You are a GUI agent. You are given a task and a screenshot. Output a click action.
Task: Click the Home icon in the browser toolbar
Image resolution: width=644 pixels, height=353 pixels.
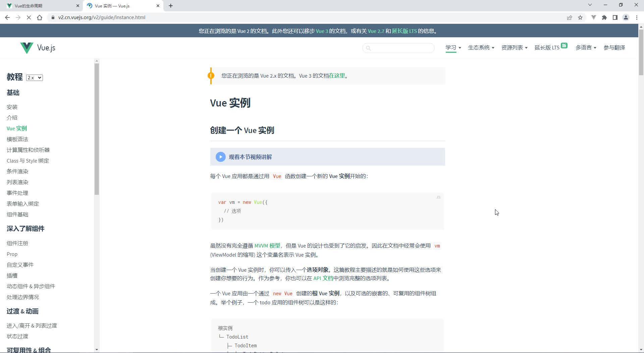(x=40, y=17)
